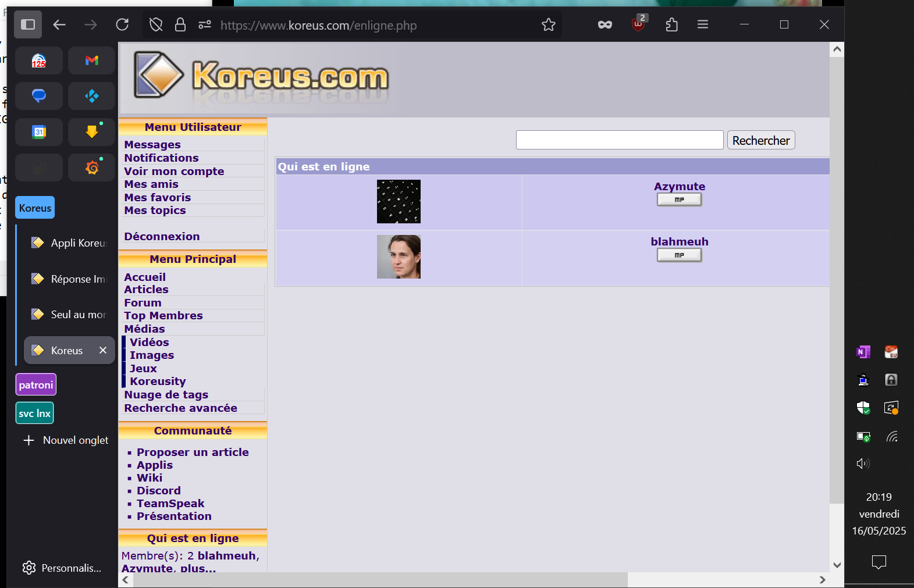The width and height of the screenshot is (914, 588).
Task: Open Messages in user menu
Action: 152,144
